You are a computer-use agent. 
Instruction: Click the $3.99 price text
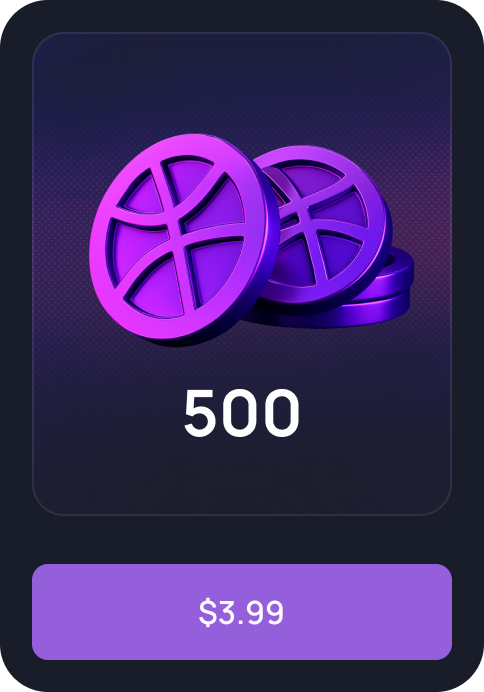click(x=241, y=612)
